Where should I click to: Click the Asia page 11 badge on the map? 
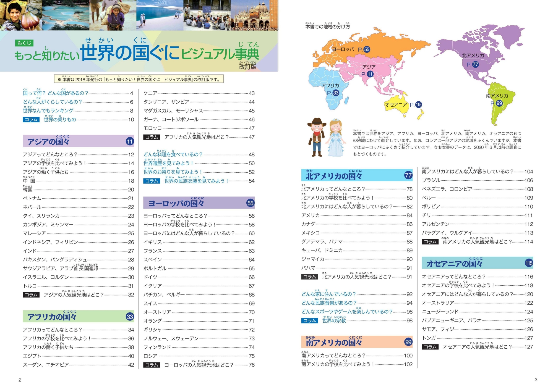370,74
